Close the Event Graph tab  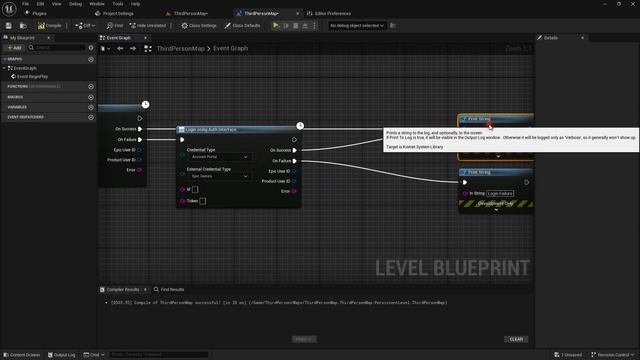click(145, 38)
